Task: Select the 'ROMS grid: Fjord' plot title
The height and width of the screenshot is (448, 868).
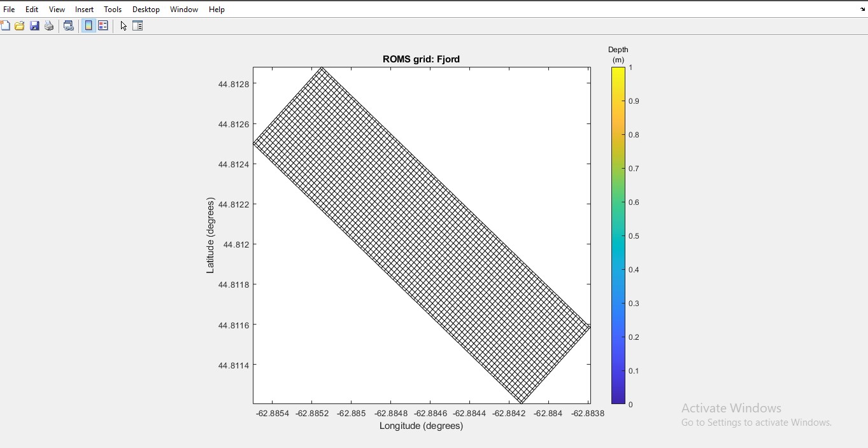Action: [x=421, y=59]
